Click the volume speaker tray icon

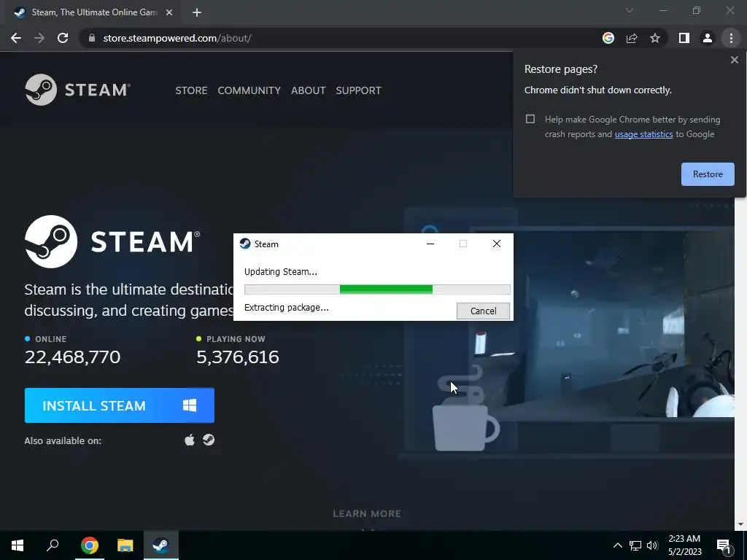point(652,545)
